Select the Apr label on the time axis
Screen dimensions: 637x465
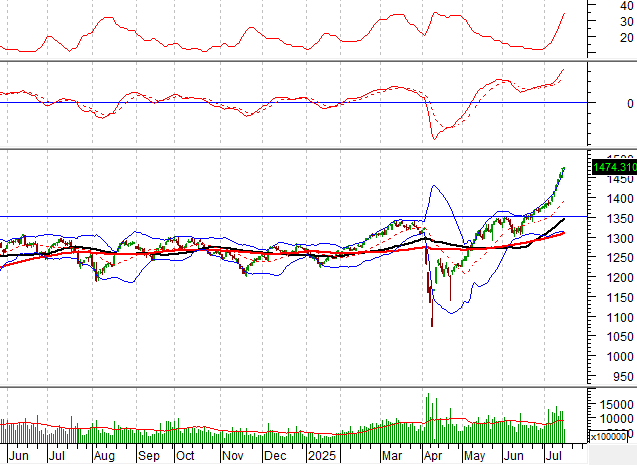[433, 455]
